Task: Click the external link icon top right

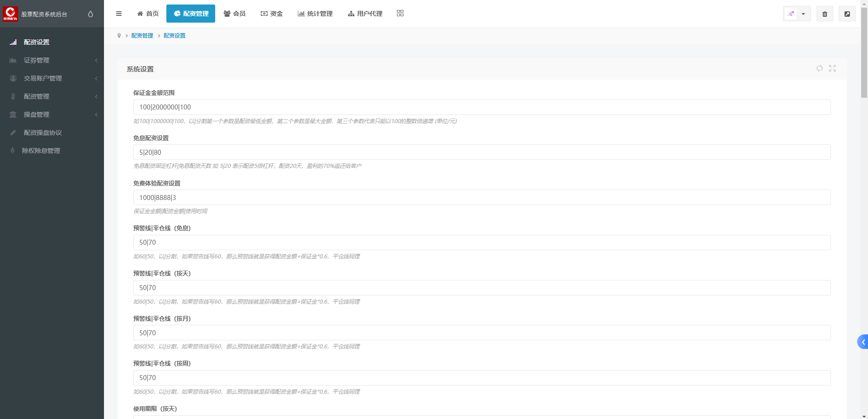Action: [x=847, y=14]
